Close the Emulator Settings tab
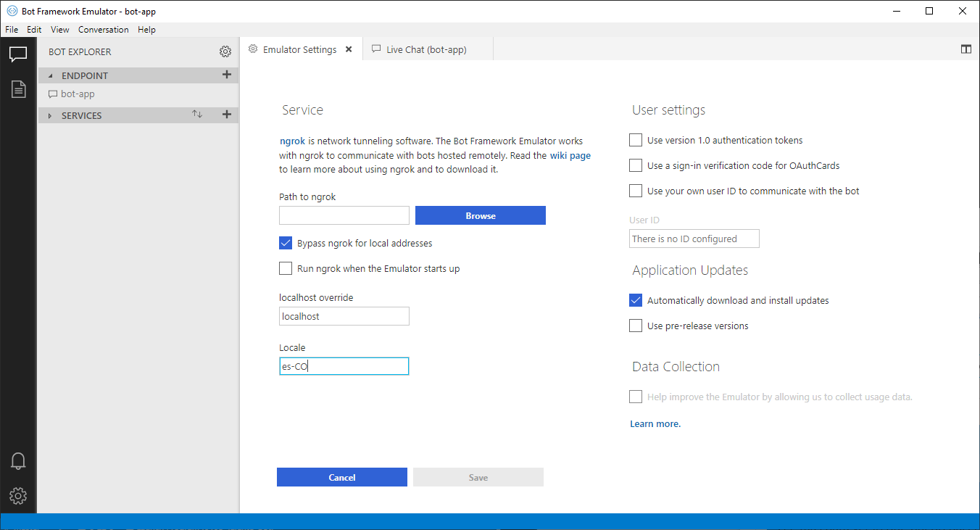Image resolution: width=980 pixels, height=530 pixels. point(349,49)
